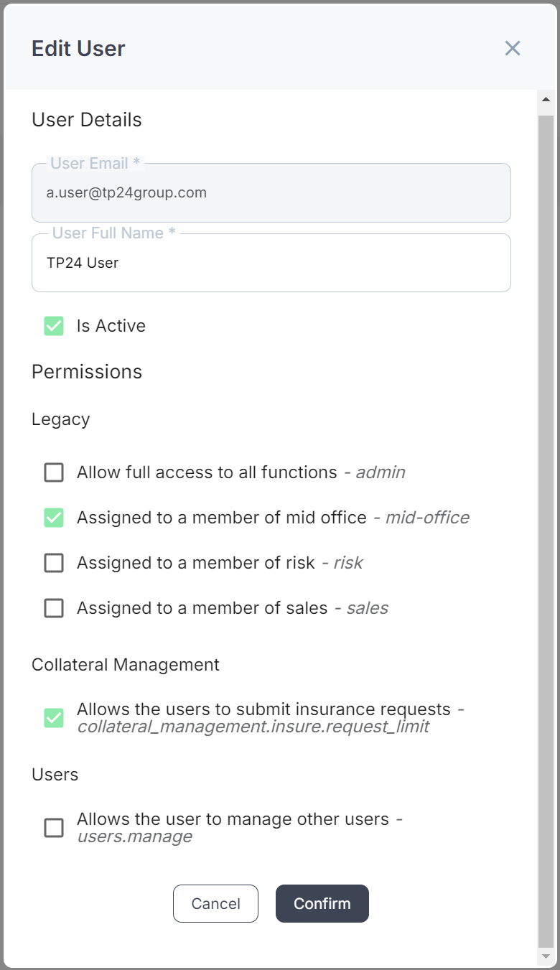
Task: Uncheck the Is Active checkbox
Action: pos(53,325)
